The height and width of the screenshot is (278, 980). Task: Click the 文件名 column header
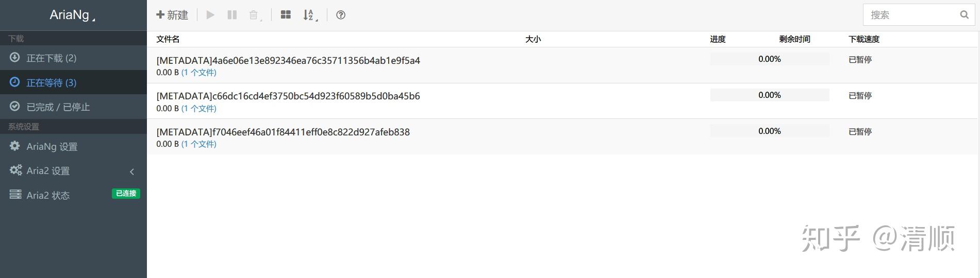tap(168, 39)
